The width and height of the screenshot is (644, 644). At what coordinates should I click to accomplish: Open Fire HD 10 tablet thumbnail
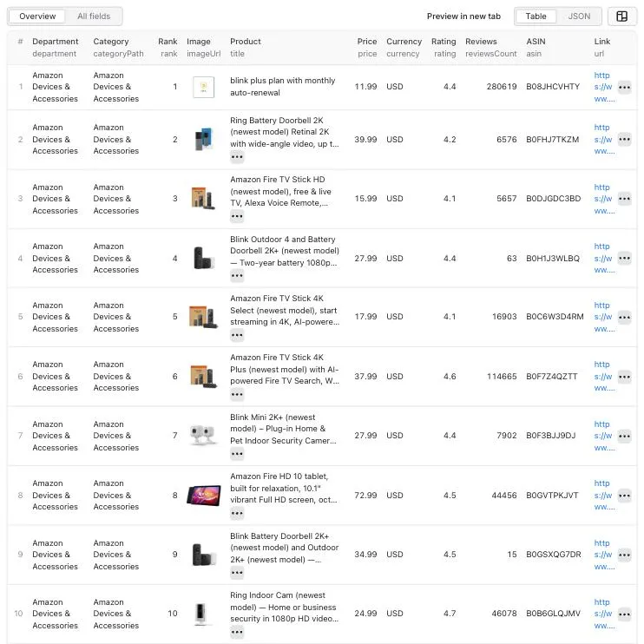click(x=203, y=496)
